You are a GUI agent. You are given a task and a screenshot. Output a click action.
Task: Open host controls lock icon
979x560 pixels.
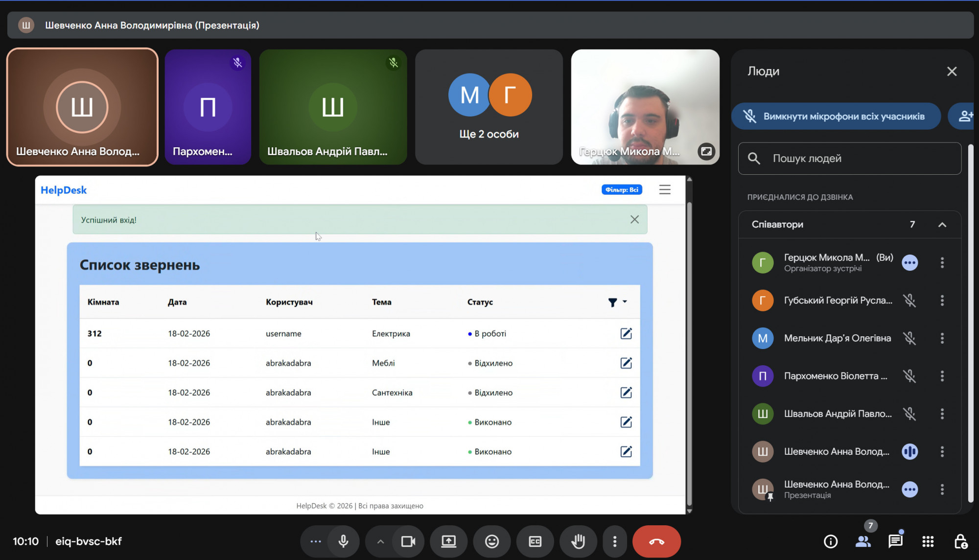point(960,541)
